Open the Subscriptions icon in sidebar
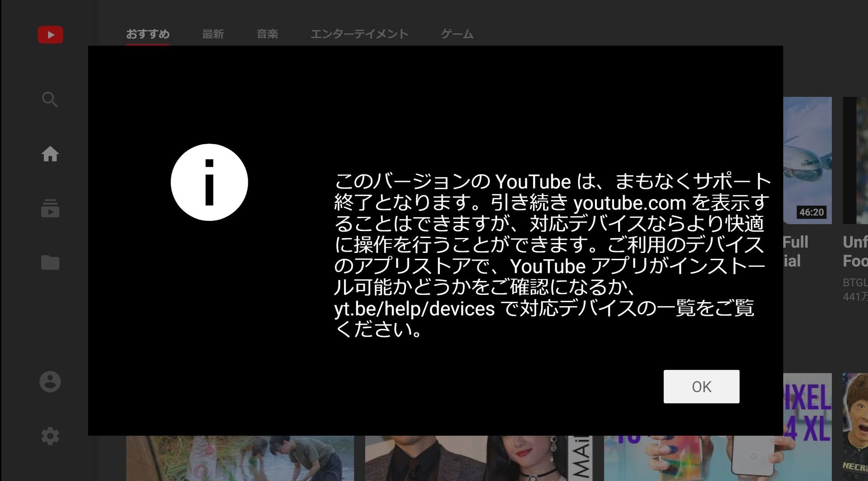This screenshot has width=868, height=481. [50, 208]
